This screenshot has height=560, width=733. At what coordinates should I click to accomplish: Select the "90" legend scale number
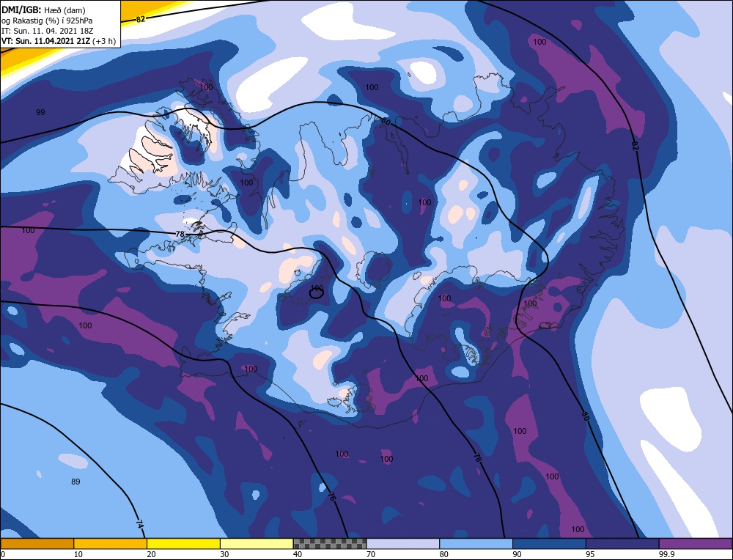pos(517,554)
